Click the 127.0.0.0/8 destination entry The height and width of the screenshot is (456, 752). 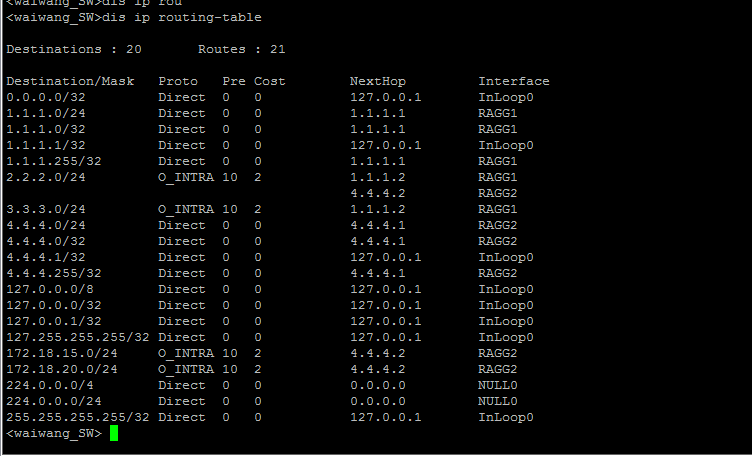coord(50,289)
